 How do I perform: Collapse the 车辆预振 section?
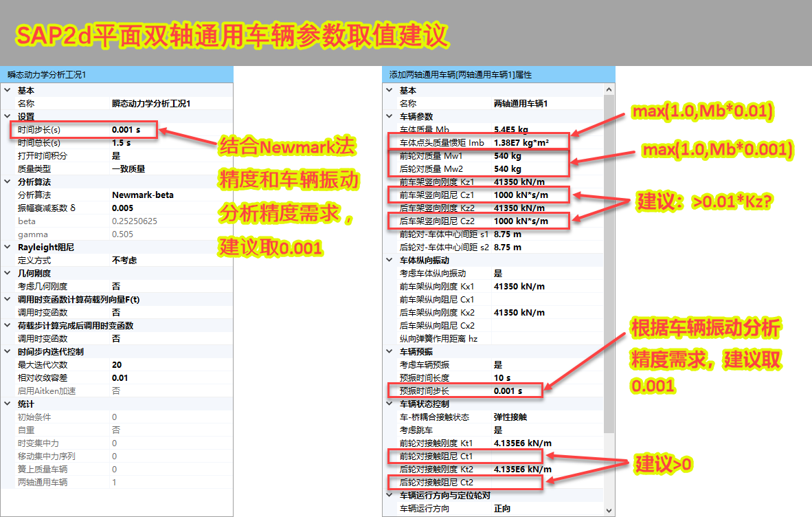click(390, 351)
